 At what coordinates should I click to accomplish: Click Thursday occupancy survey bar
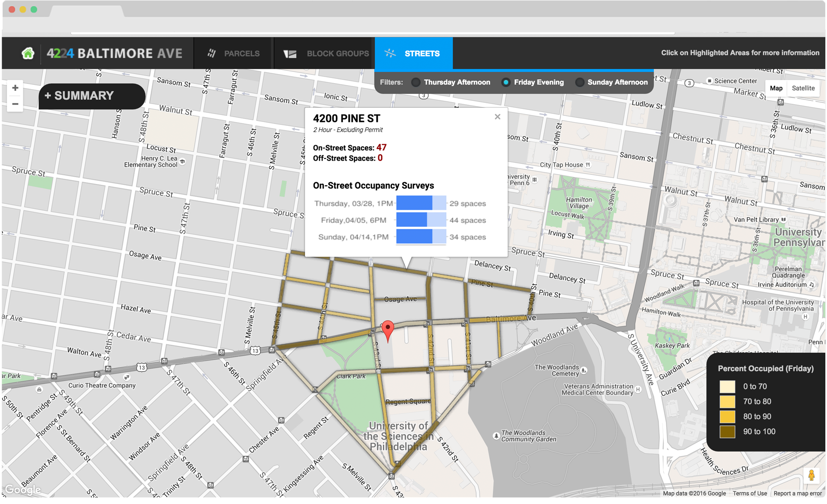(x=421, y=203)
